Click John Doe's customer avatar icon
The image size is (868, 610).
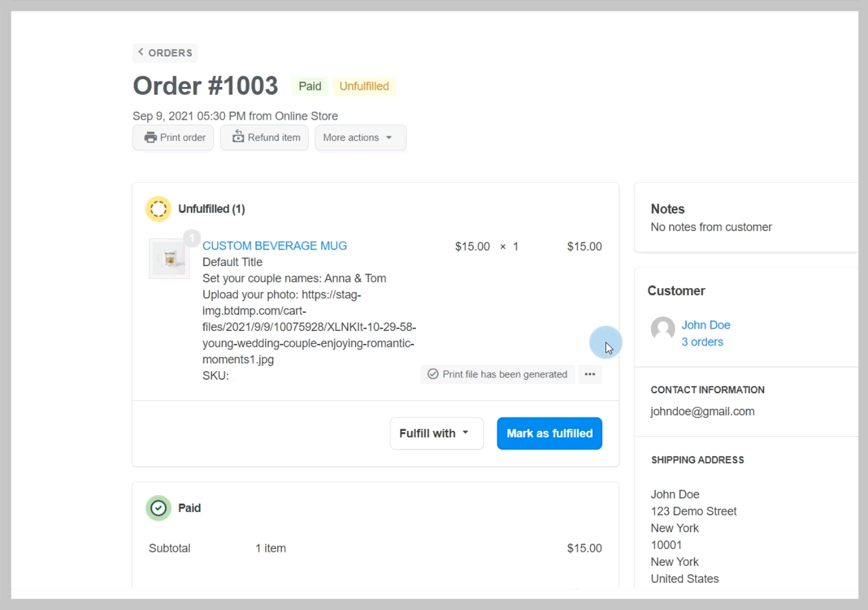(x=663, y=328)
